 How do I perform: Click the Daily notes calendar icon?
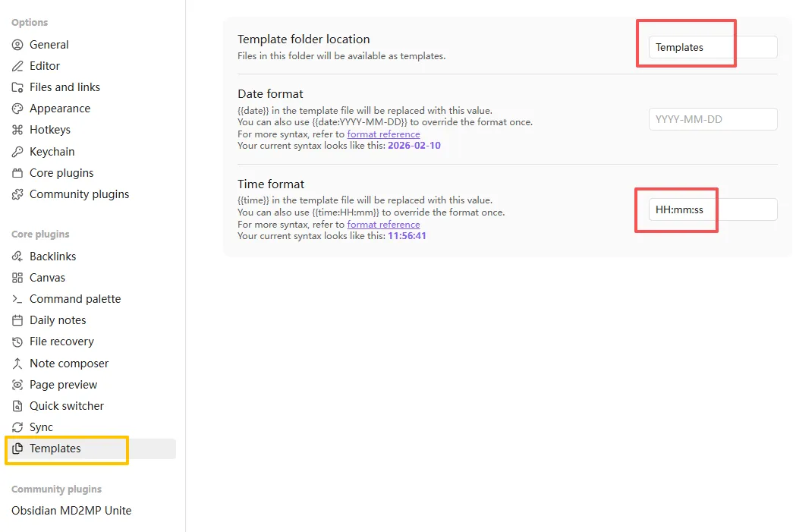click(17, 320)
